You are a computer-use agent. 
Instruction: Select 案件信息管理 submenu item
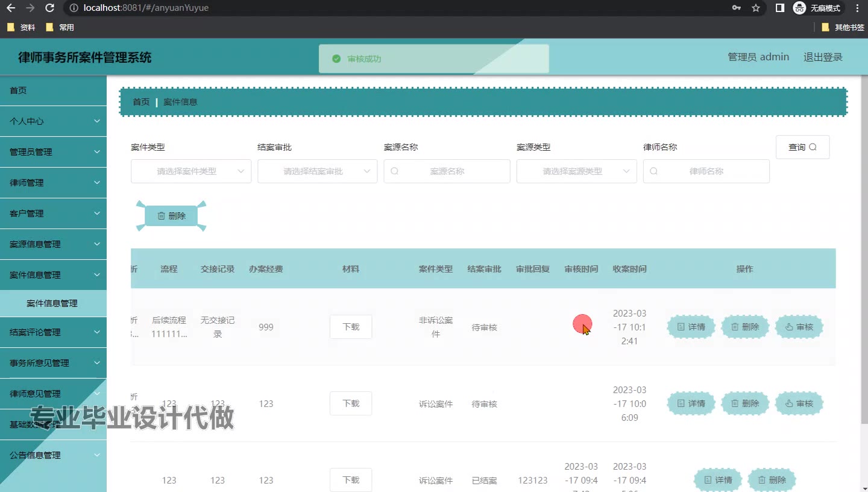53,303
